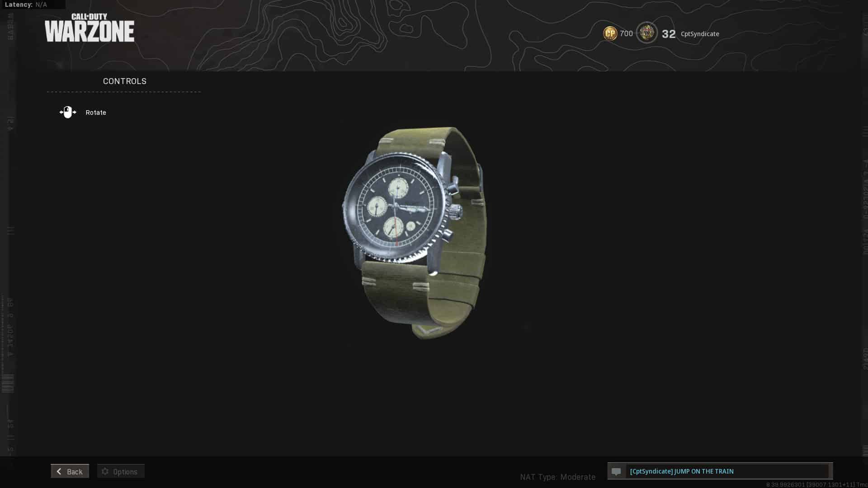The height and width of the screenshot is (488, 868).
Task: Click the watch model preview
Action: tap(415, 232)
